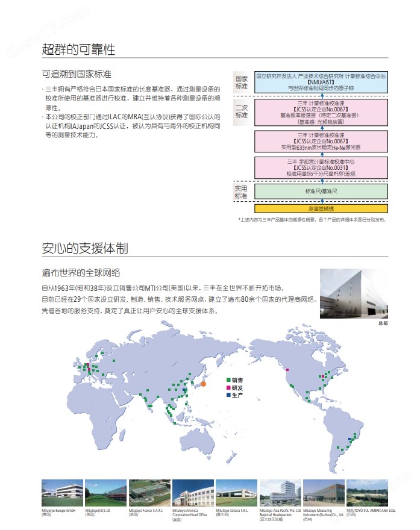The image size is (420, 530).
Task: Click the blue production marker in Brazil
Action: click(349, 439)
